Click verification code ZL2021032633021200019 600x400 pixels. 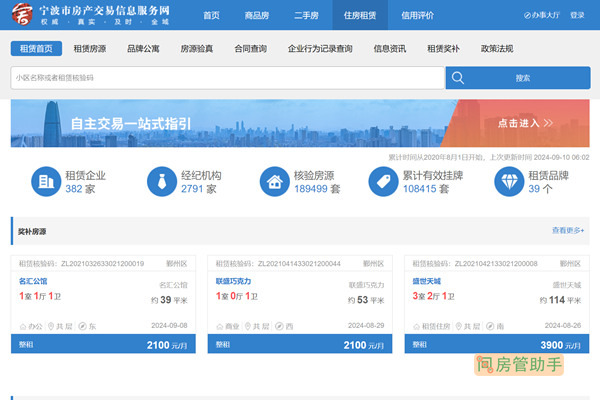point(103,263)
